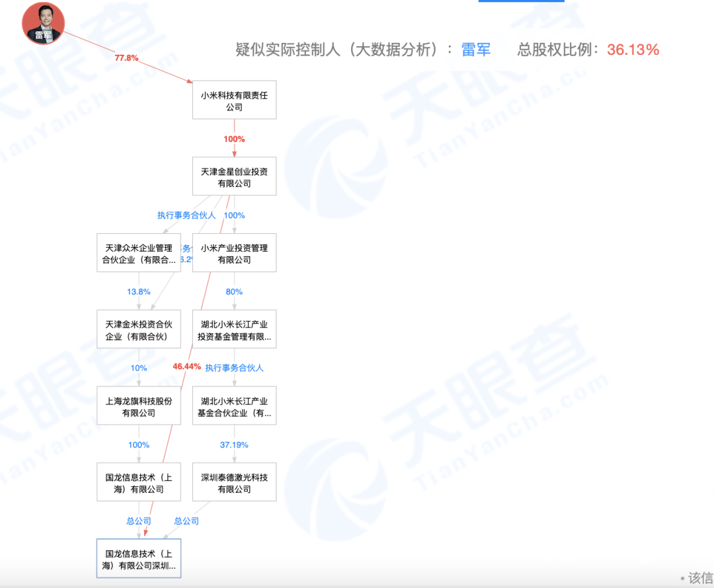Image resolution: width=714 pixels, height=588 pixels.
Task: Click 总公司 label below 国龙信息技术（上海）有限公司
Action: [x=138, y=521]
